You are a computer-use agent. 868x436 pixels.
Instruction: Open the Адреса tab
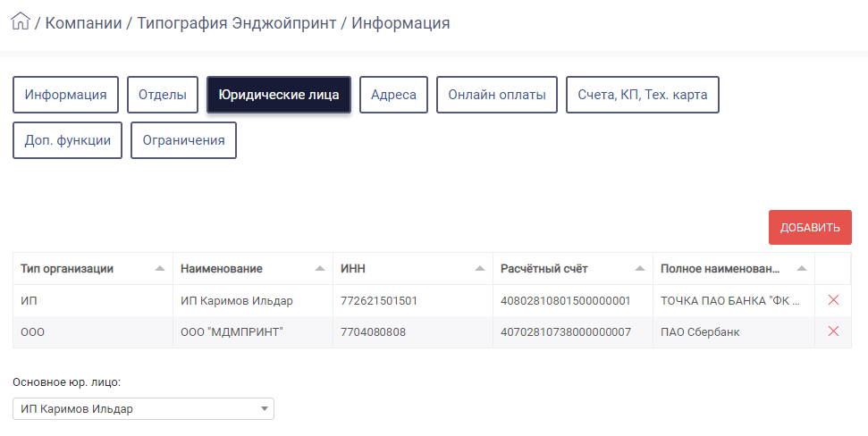pyautogui.click(x=393, y=95)
